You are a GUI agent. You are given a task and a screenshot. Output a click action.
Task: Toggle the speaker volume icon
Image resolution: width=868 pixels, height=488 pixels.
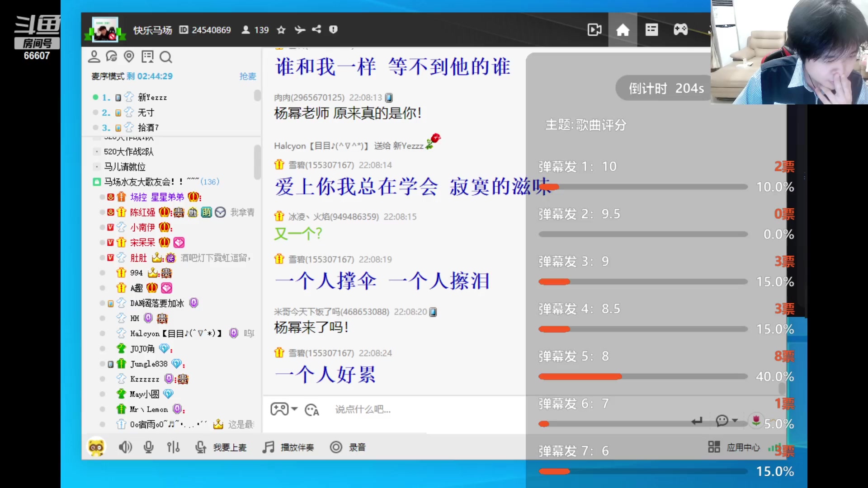125,447
